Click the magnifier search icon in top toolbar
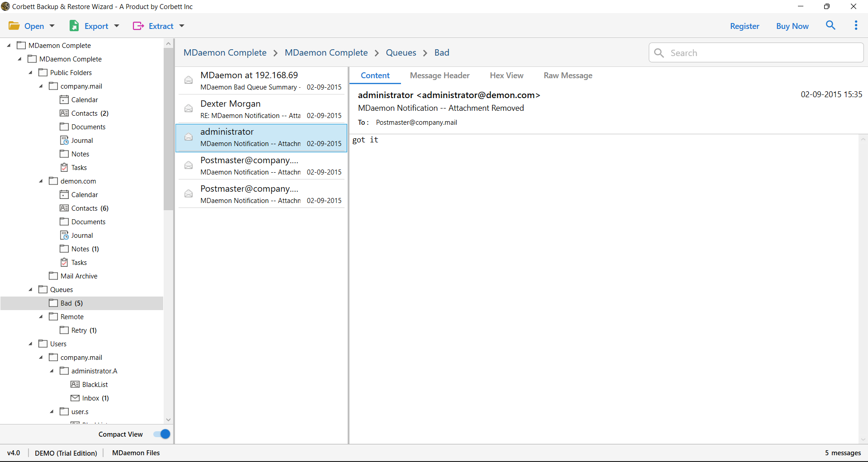 830,25
